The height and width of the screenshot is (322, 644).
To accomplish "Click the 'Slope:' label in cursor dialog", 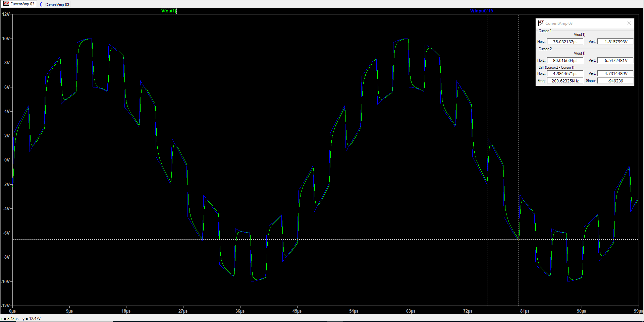I will 591,81.
